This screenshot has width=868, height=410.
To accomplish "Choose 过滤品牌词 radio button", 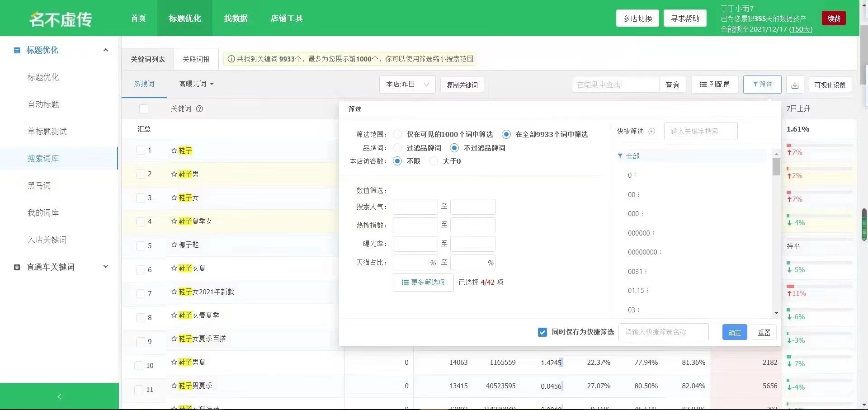I will click(x=397, y=148).
